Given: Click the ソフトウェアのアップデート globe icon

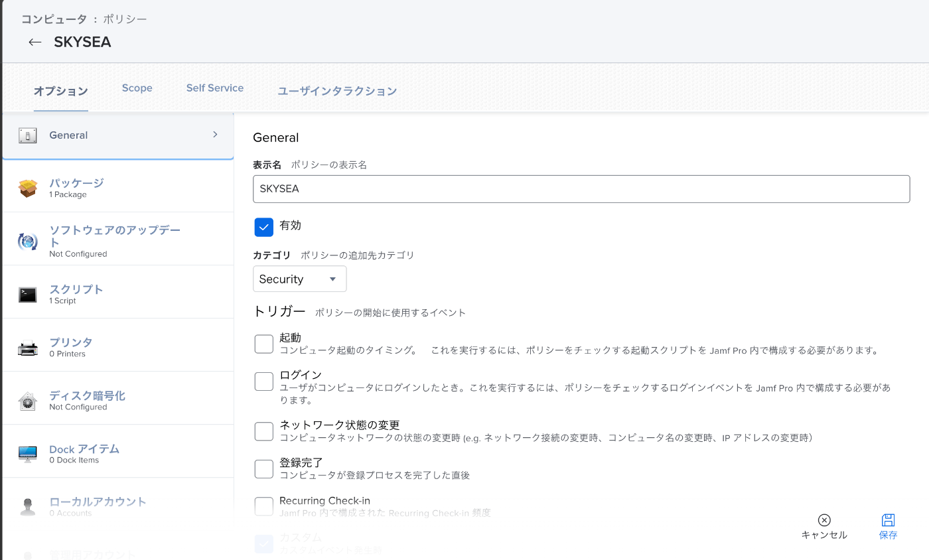Looking at the screenshot, I should click(x=27, y=242).
